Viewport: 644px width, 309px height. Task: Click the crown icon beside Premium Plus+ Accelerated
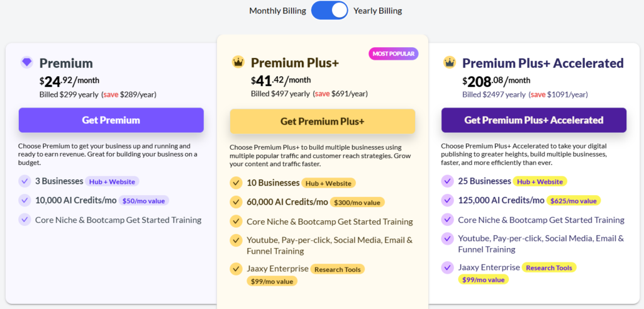pos(449,62)
